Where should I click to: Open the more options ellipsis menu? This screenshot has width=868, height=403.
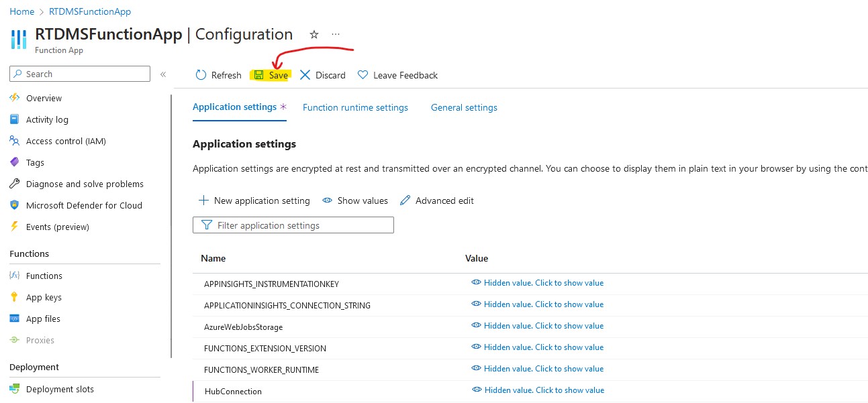click(x=336, y=34)
